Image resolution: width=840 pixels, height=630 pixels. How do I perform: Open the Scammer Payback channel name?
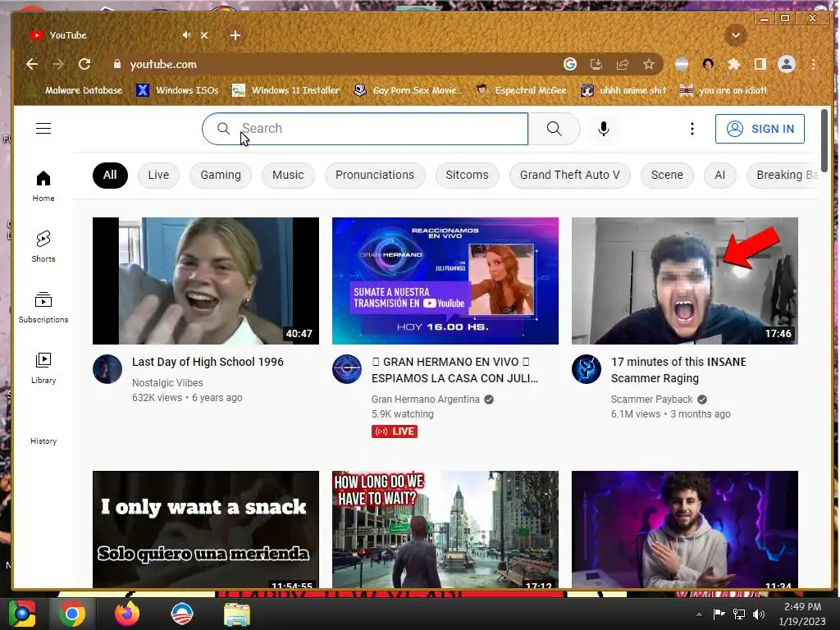click(x=651, y=399)
